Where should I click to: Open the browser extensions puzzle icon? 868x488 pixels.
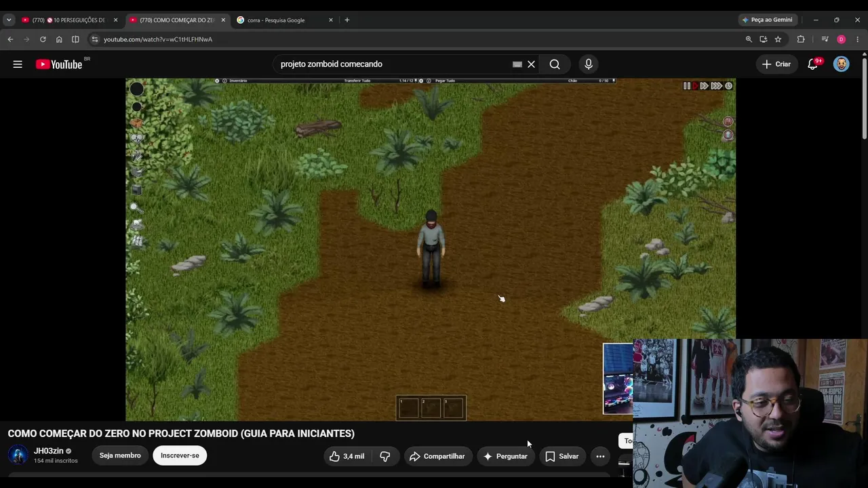click(x=801, y=39)
